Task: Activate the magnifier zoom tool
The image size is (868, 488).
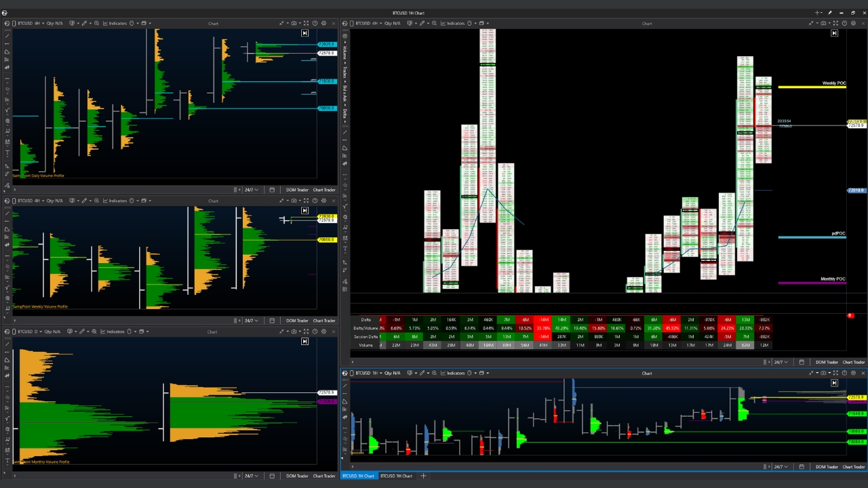Action: (x=97, y=23)
